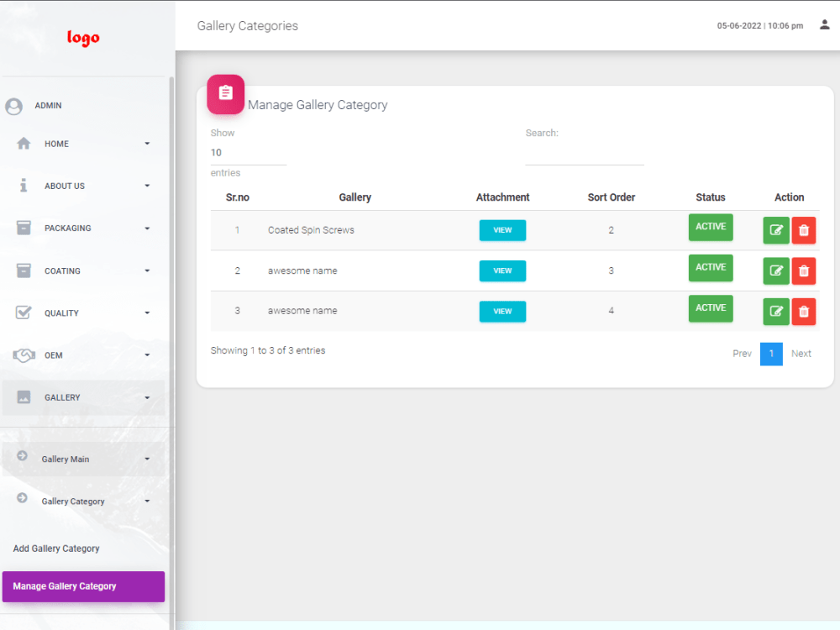Click the About Us info icon

24,186
